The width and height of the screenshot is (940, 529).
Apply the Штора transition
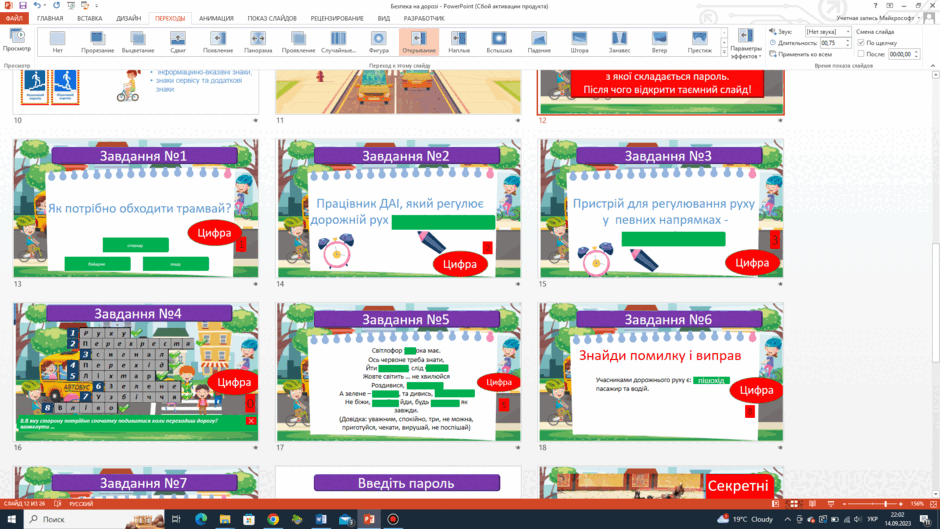[x=580, y=42]
